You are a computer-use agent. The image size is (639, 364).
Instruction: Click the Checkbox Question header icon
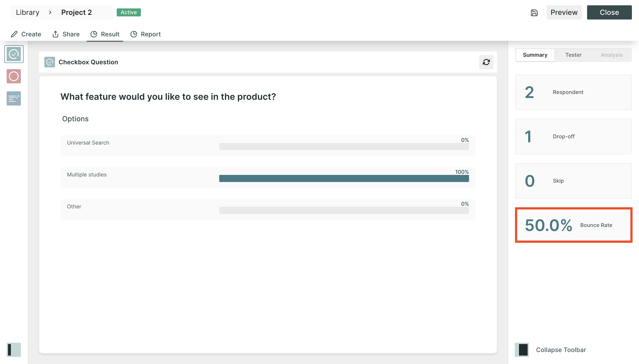coord(49,62)
